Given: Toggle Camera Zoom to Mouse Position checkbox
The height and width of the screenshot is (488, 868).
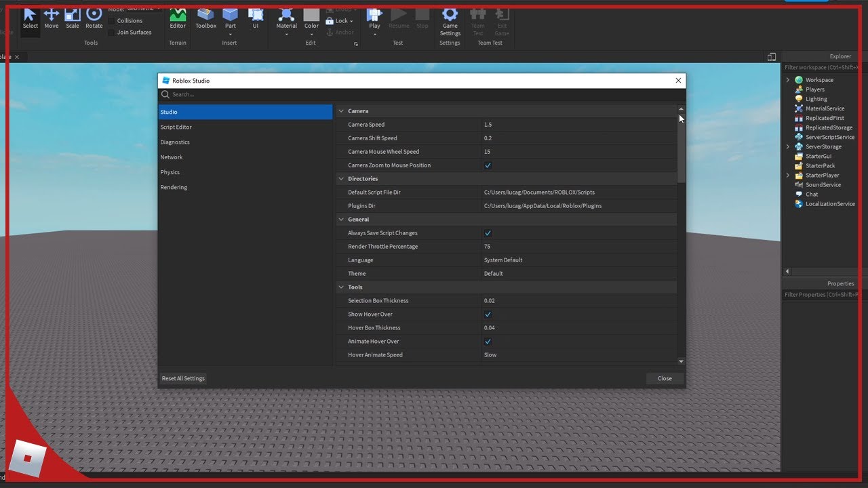Looking at the screenshot, I should tap(488, 165).
